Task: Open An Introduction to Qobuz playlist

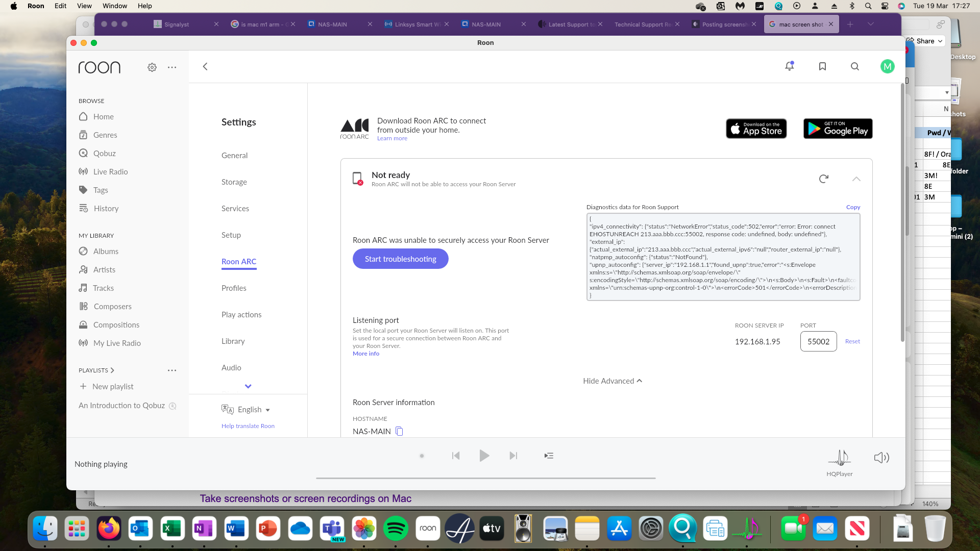Action: [x=121, y=406]
